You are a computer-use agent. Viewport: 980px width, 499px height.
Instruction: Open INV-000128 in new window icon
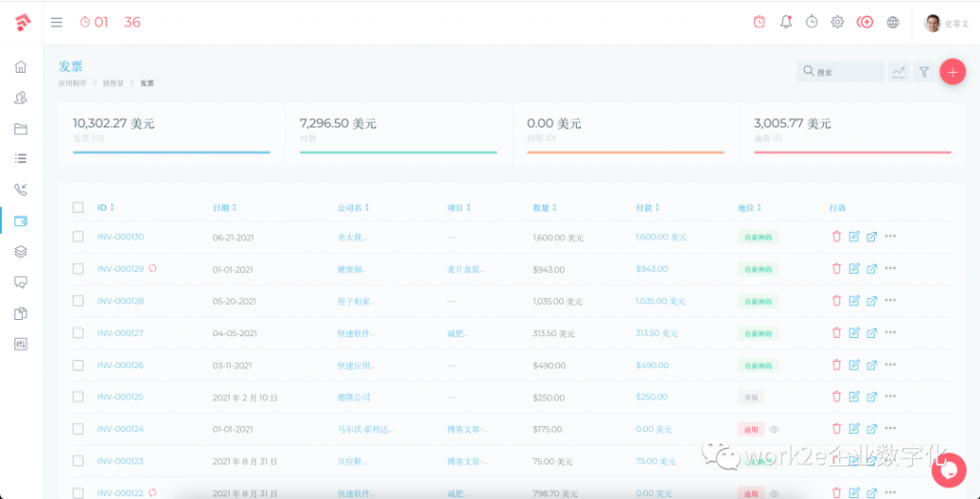[x=871, y=301]
